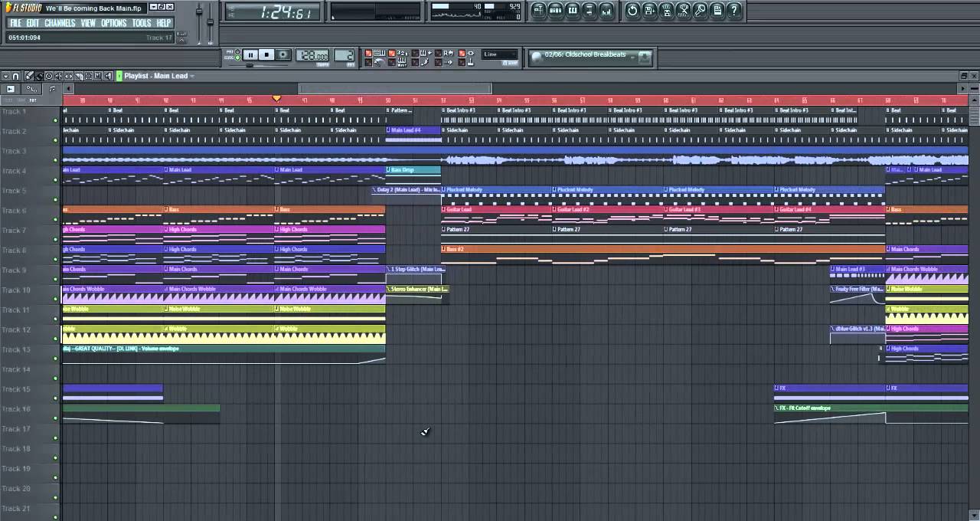This screenshot has width=980, height=521.
Task: Open the OPTIONS menu
Action: (x=114, y=23)
